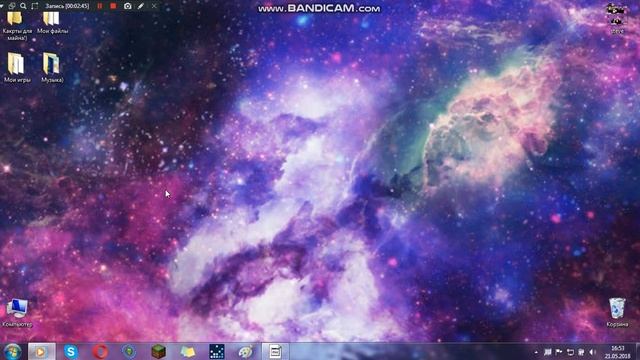Select the Мои файлы folder
This screenshot has width=640, height=360.
[x=52, y=22]
